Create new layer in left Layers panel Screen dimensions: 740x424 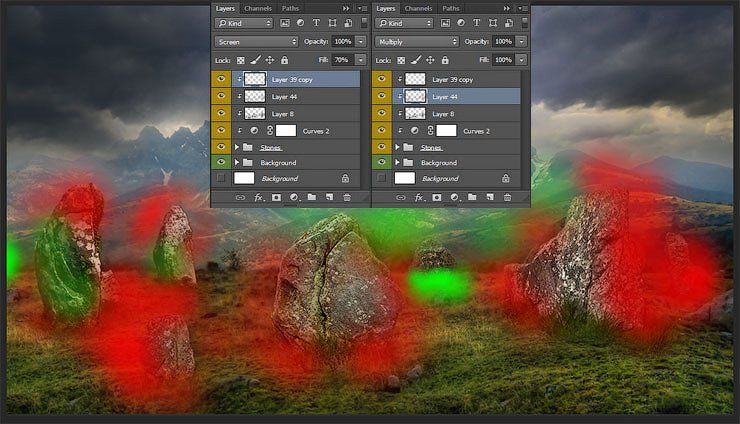tap(329, 197)
